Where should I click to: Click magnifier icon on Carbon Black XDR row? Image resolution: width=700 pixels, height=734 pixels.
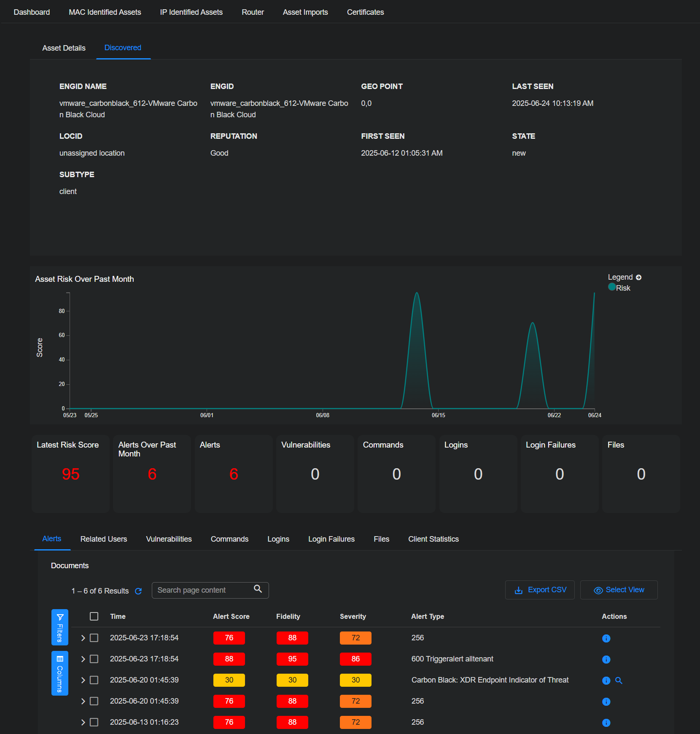pos(619,680)
